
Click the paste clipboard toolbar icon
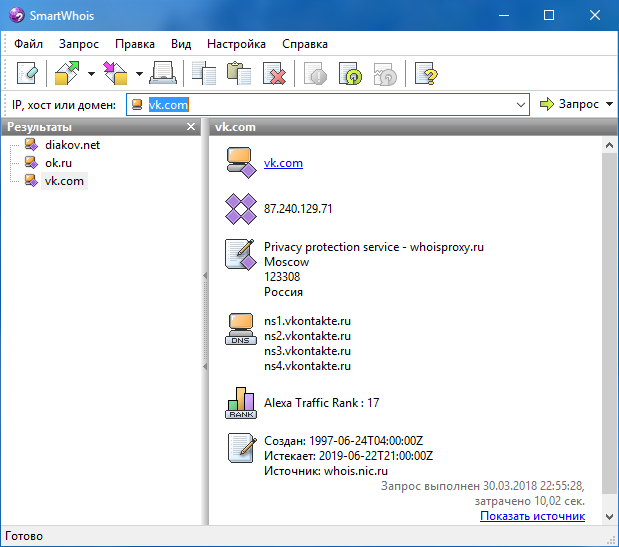[x=239, y=74]
